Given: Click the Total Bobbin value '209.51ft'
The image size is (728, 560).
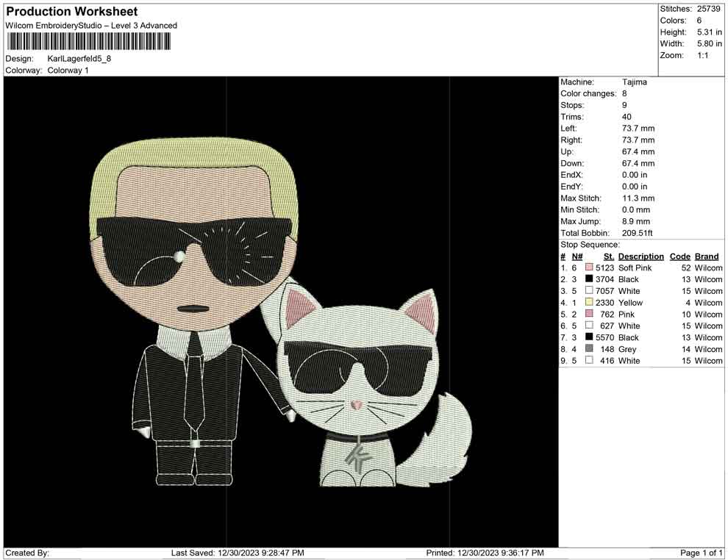Looking at the screenshot, I should pos(638,233).
